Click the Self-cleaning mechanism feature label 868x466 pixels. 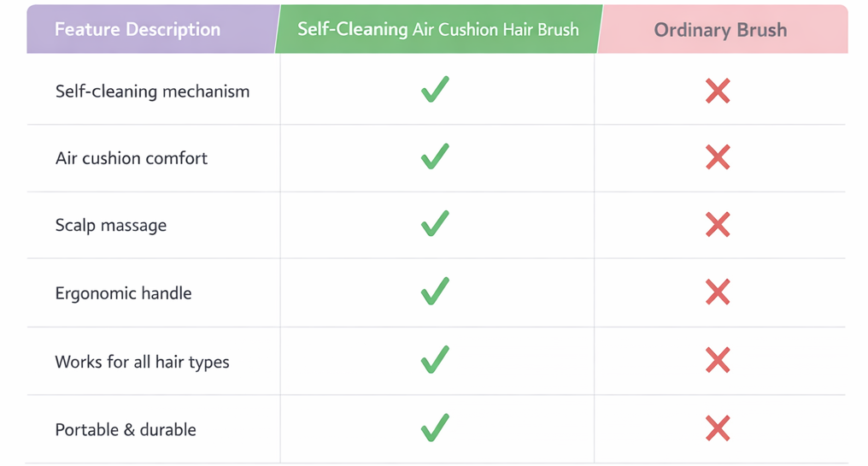point(152,91)
